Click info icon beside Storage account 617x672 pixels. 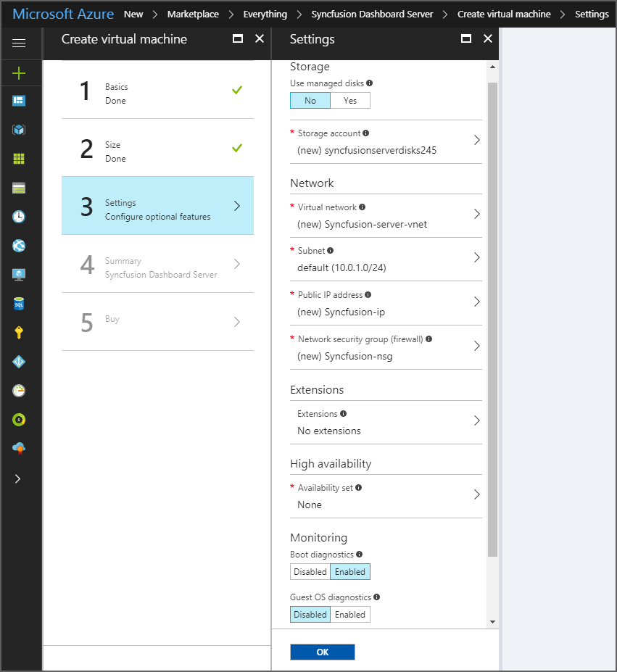[365, 133]
